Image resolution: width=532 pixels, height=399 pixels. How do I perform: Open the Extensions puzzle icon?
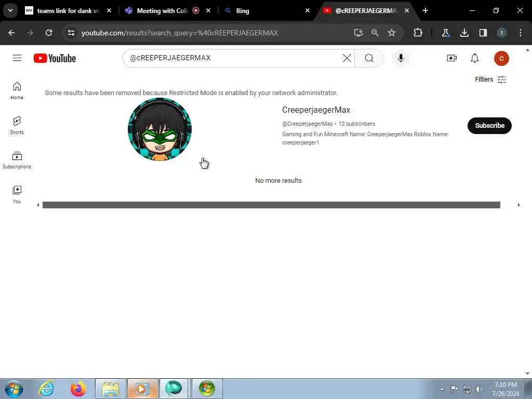coord(418,33)
